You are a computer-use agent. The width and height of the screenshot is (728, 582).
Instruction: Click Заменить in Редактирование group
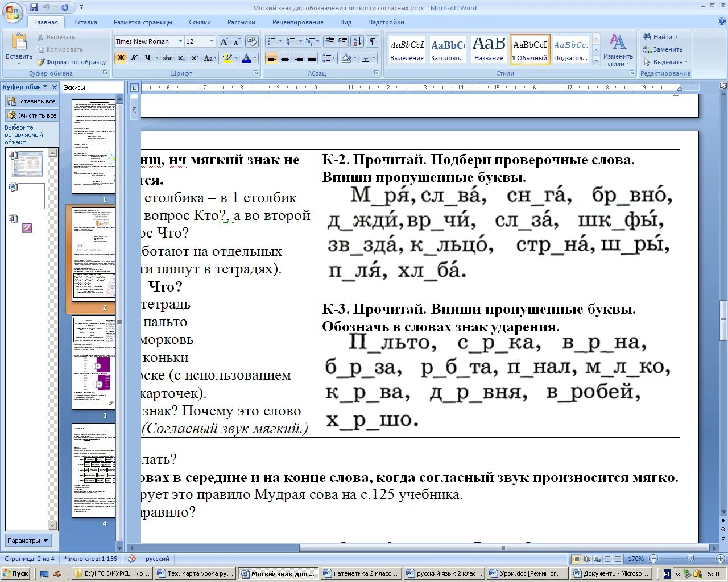663,49
